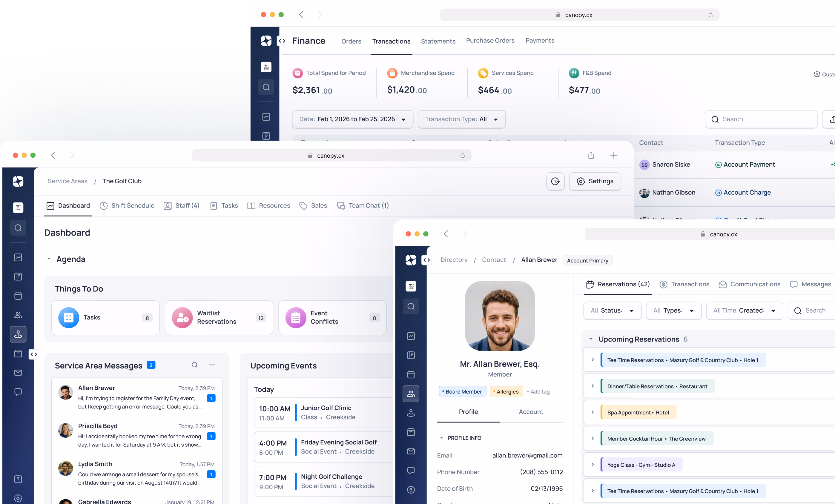835x504 pixels.
Task: Open Resources tab in Golf Club
Action: tap(268, 206)
